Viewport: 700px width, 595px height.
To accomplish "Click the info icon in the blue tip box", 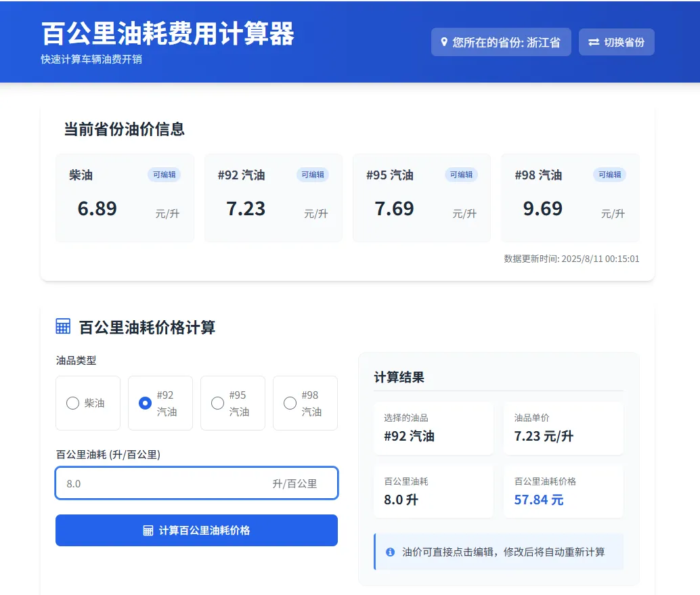I will [389, 551].
